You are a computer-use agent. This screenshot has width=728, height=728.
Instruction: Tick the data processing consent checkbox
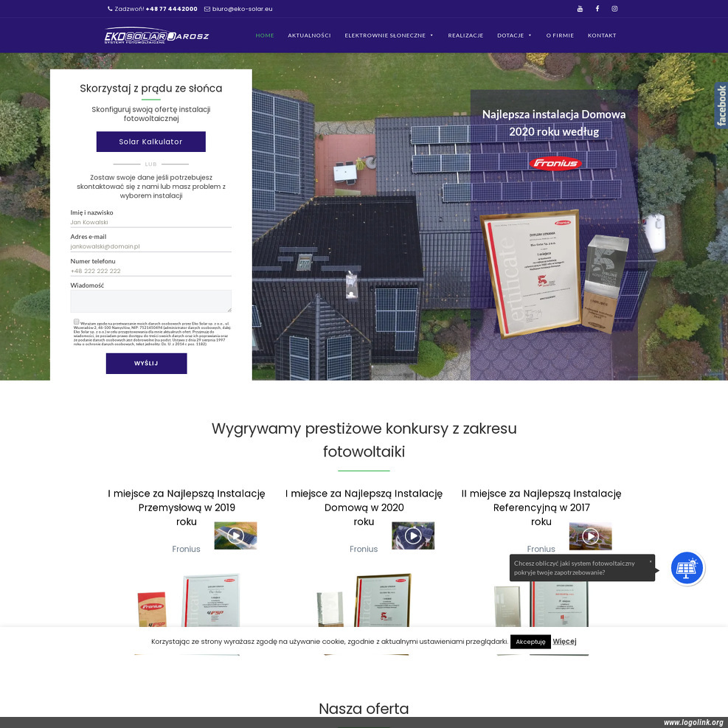pyautogui.click(x=77, y=322)
